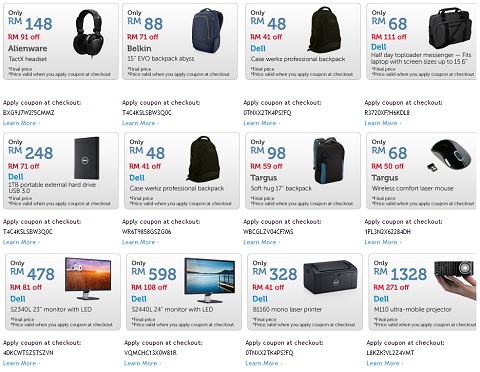
Task: Follow Learn More below the projector coupon
Action: [385, 363]
